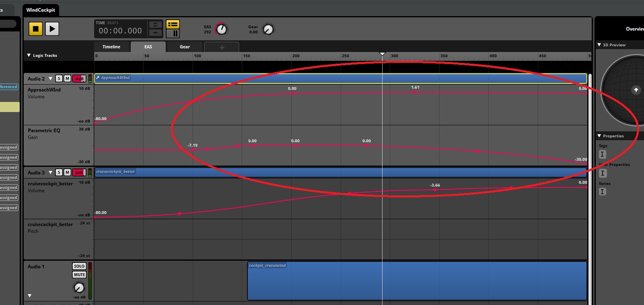The image size is (644, 305).
Task: Click the EAS parameter knob
Action: [x=221, y=29]
